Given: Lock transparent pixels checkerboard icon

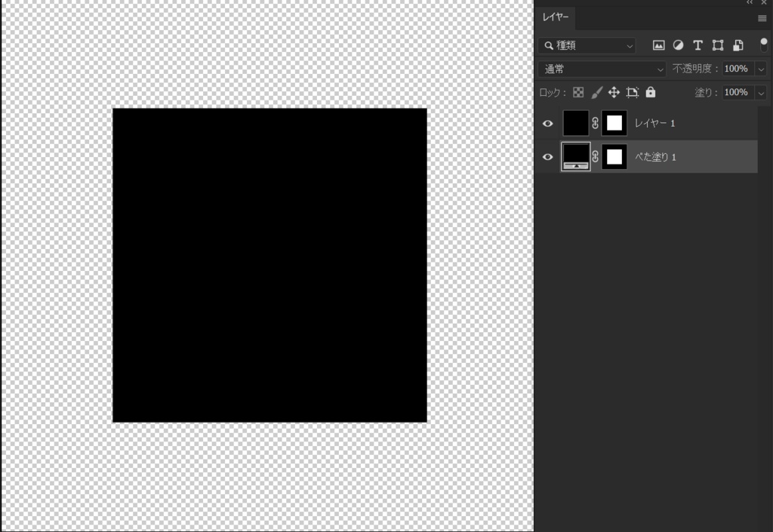Looking at the screenshot, I should coord(578,92).
